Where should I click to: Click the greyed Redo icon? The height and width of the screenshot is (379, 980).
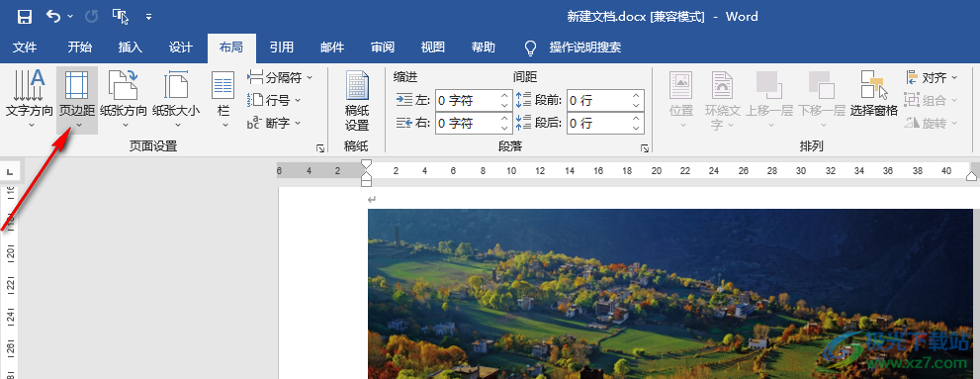pos(91,17)
